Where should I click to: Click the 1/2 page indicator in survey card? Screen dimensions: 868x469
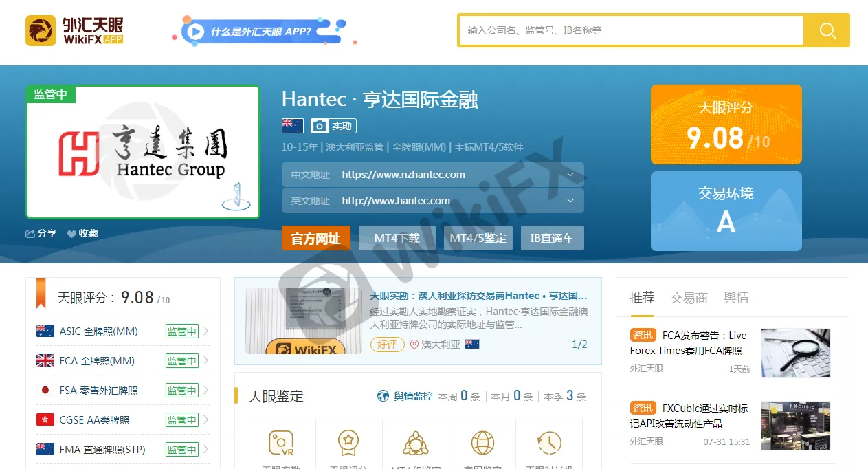579,345
